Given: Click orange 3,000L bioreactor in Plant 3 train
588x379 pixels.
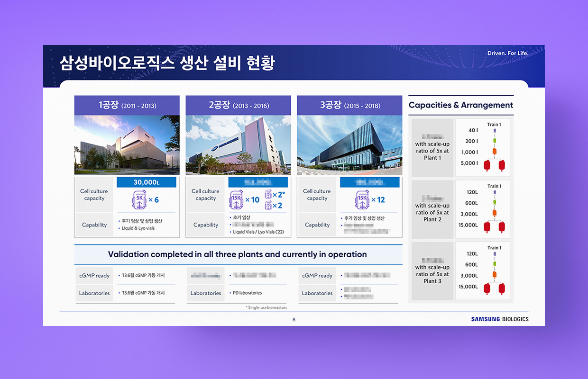Looking at the screenshot, I should 495,275.
